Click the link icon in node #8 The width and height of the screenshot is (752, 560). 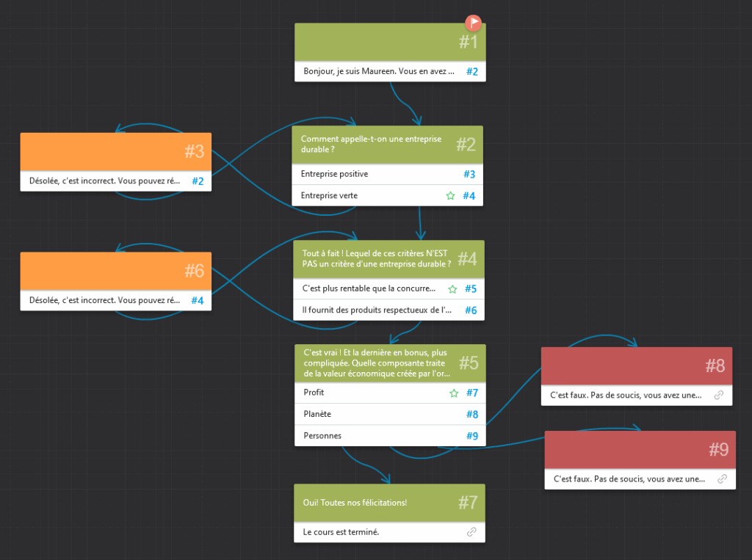pyautogui.click(x=720, y=396)
